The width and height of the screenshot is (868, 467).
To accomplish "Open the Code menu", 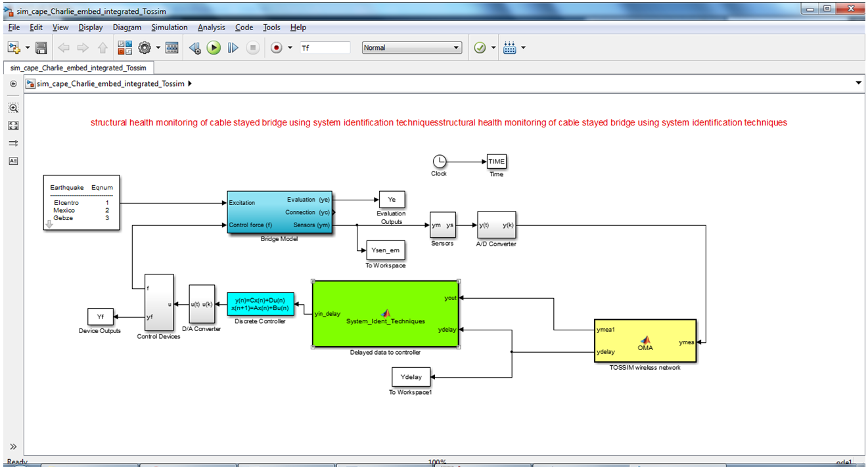I will pos(244,28).
